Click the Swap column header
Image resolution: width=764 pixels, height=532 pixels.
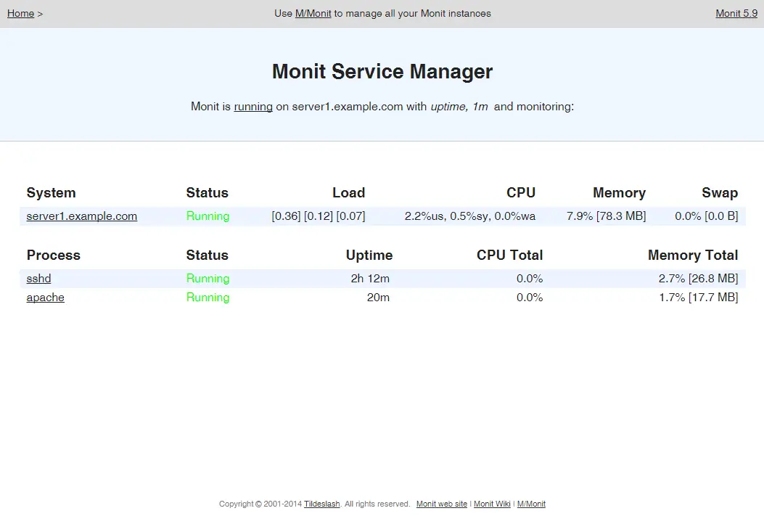pos(720,193)
